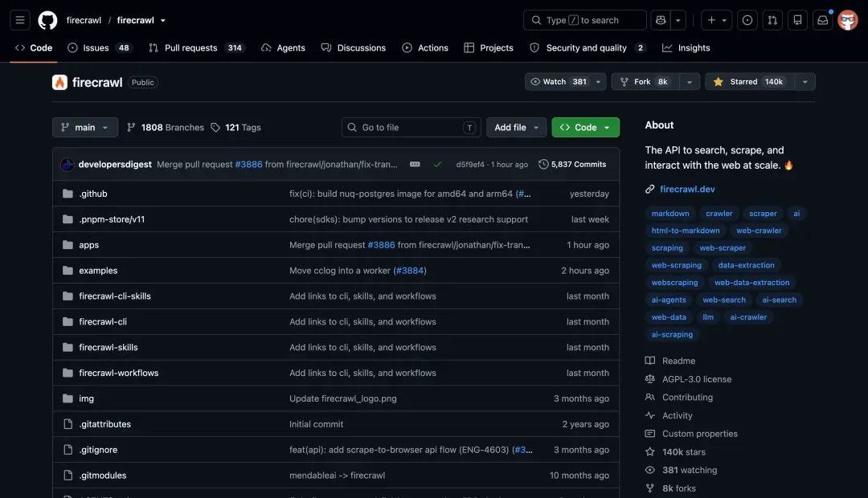View the 140k stars stargazers
The width and height of the screenshot is (868, 498).
pos(684,452)
